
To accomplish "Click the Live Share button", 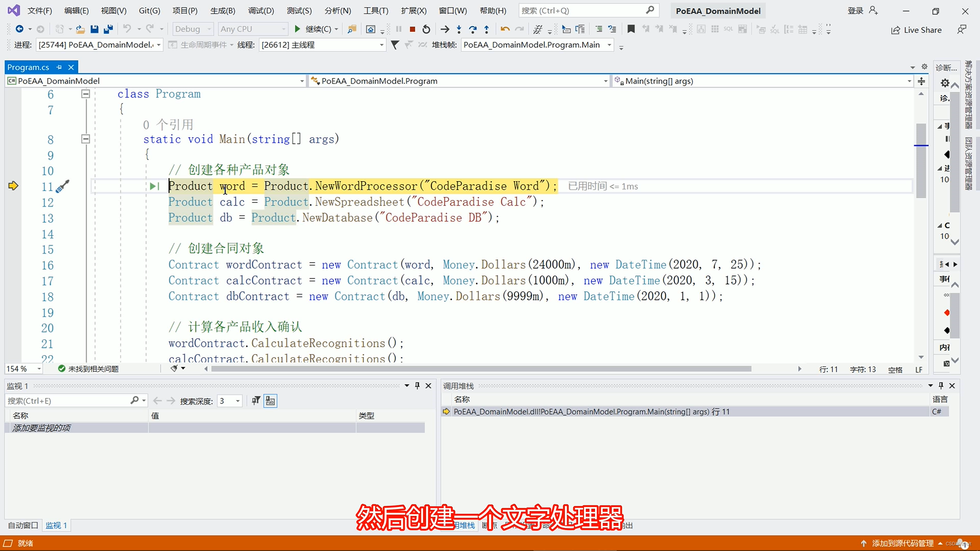I will (x=916, y=30).
